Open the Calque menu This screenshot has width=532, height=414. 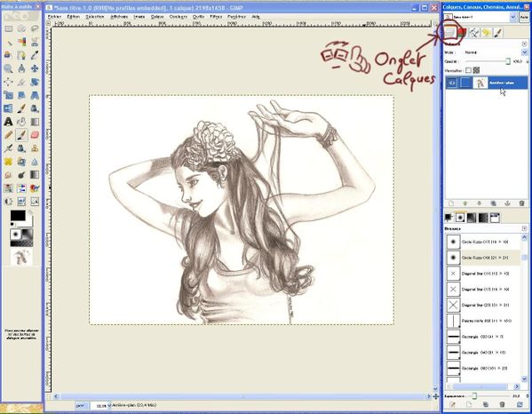point(157,17)
